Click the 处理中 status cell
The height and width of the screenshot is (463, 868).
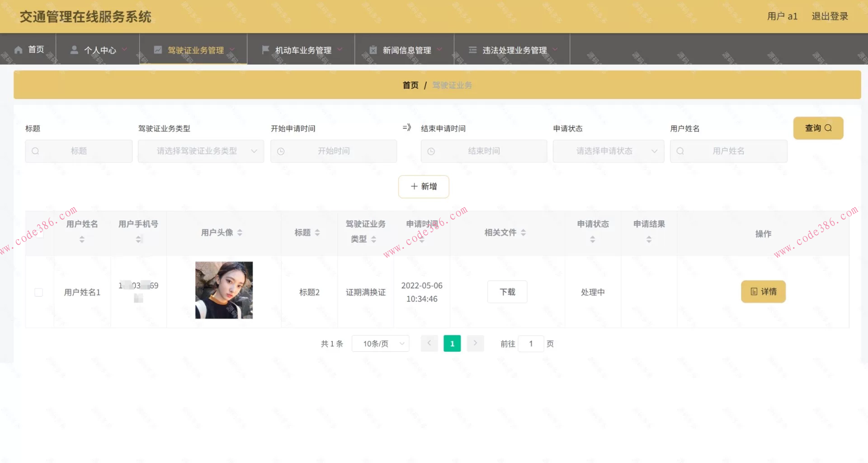tap(593, 292)
